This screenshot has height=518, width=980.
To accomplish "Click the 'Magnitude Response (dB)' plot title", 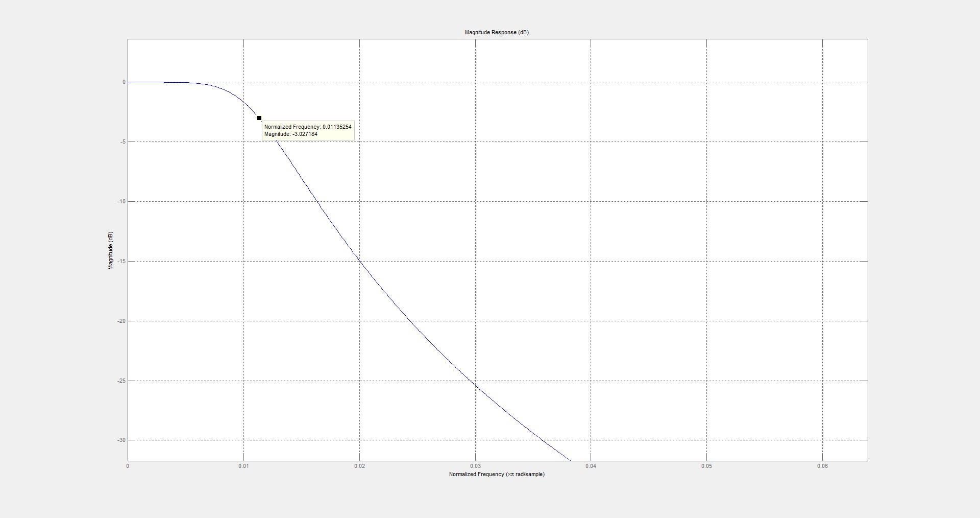I will pos(497,32).
